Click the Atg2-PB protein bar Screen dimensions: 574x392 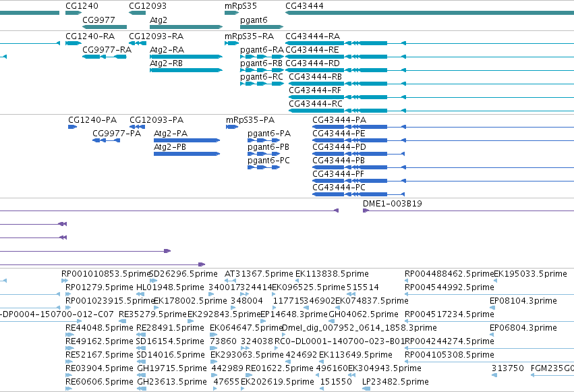pyautogui.click(x=187, y=154)
